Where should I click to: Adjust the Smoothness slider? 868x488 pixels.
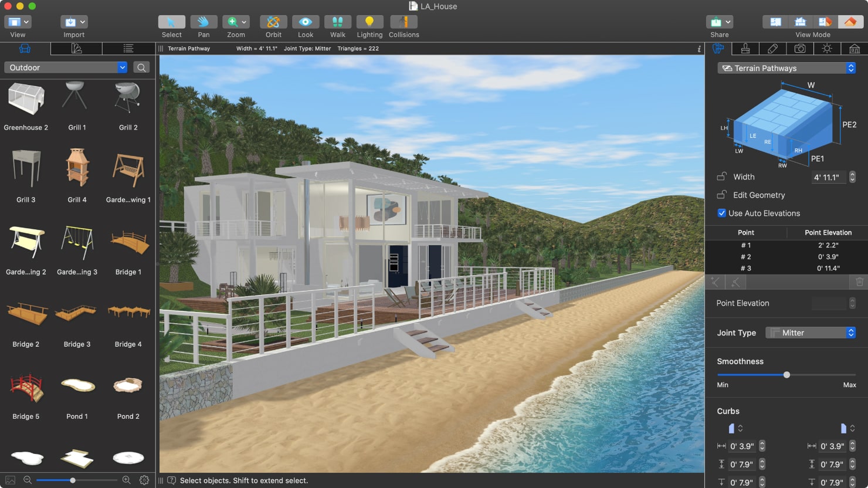click(x=786, y=374)
